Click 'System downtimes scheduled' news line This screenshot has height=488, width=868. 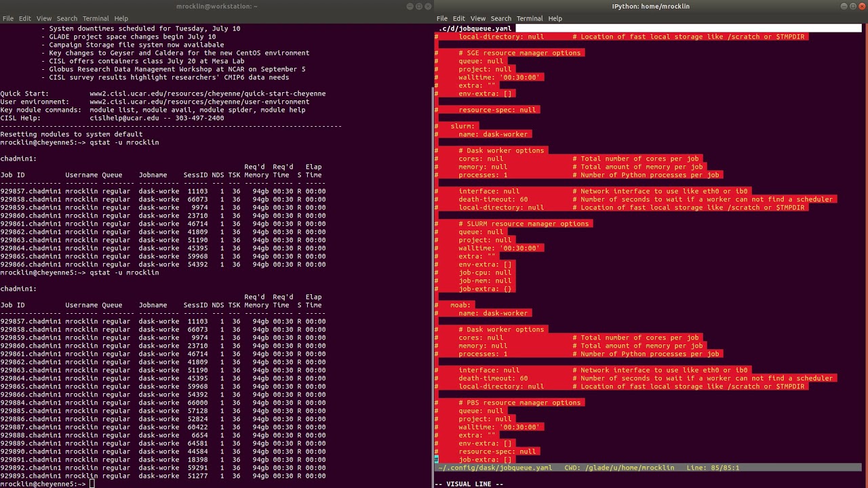tap(140, 28)
